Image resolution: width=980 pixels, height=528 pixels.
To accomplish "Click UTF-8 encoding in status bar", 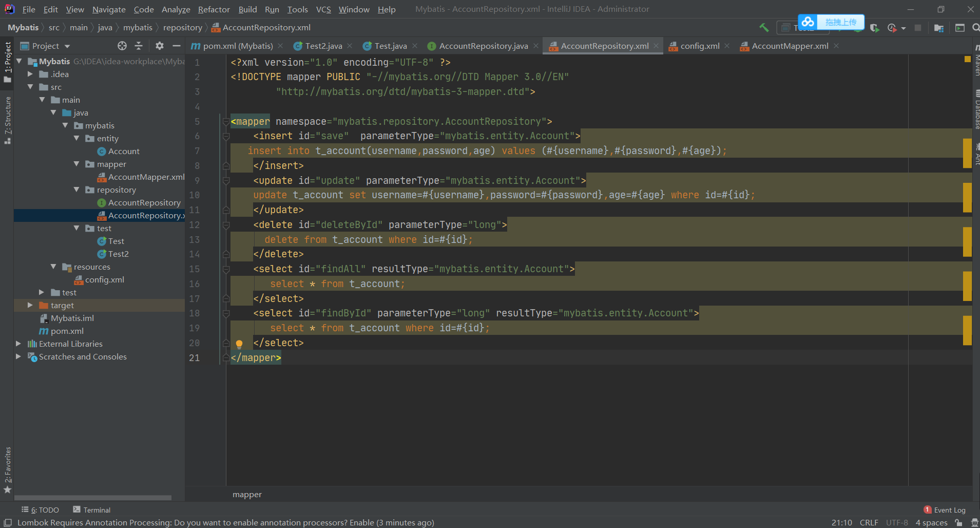I will tap(897, 522).
